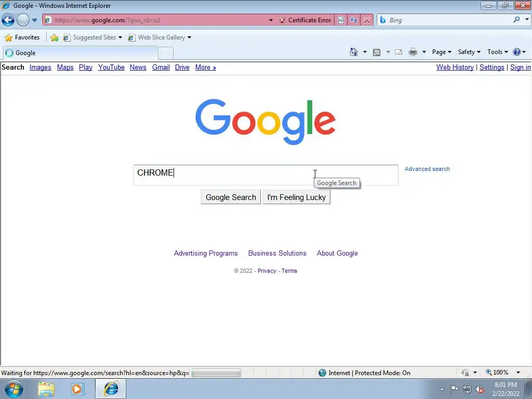
Task: Open Google Maps link
Action: click(x=65, y=67)
